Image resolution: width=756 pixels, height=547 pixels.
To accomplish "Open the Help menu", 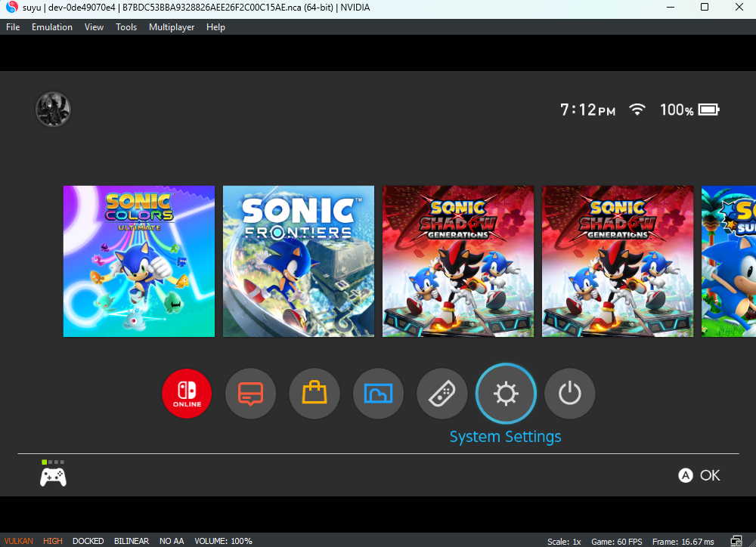I will (x=215, y=27).
